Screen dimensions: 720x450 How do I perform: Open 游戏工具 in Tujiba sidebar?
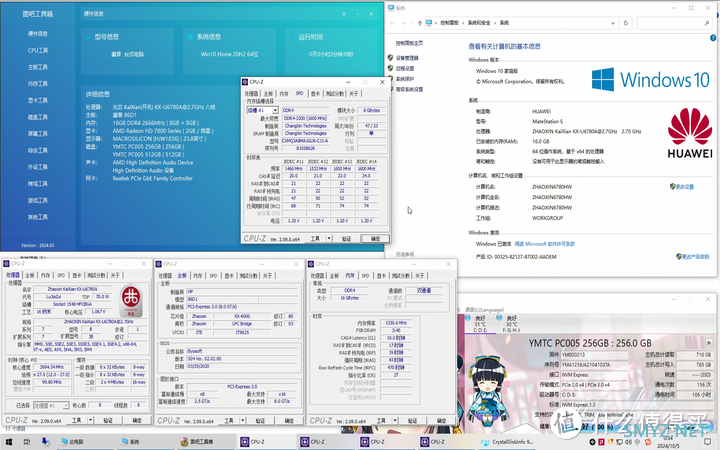(x=38, y=200)
